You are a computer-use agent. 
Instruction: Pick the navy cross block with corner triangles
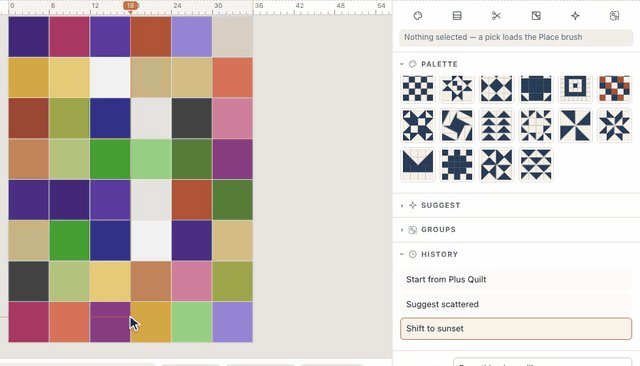click(418, 126)
